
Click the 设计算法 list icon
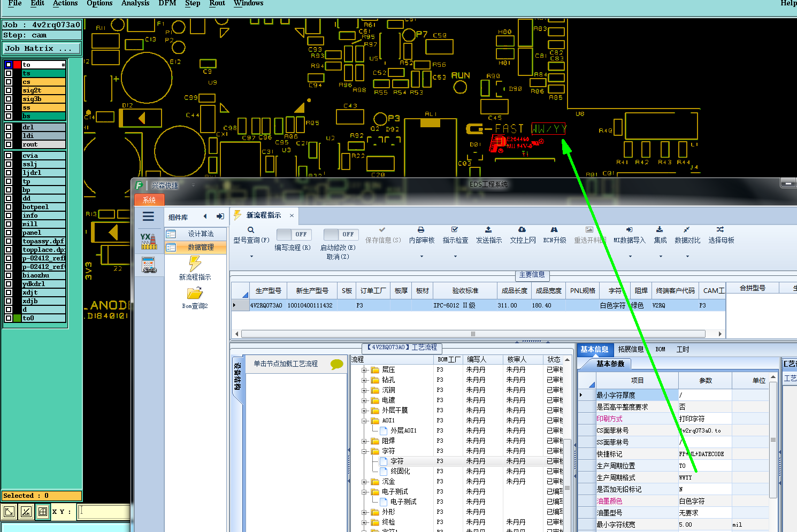click(171, 234)
